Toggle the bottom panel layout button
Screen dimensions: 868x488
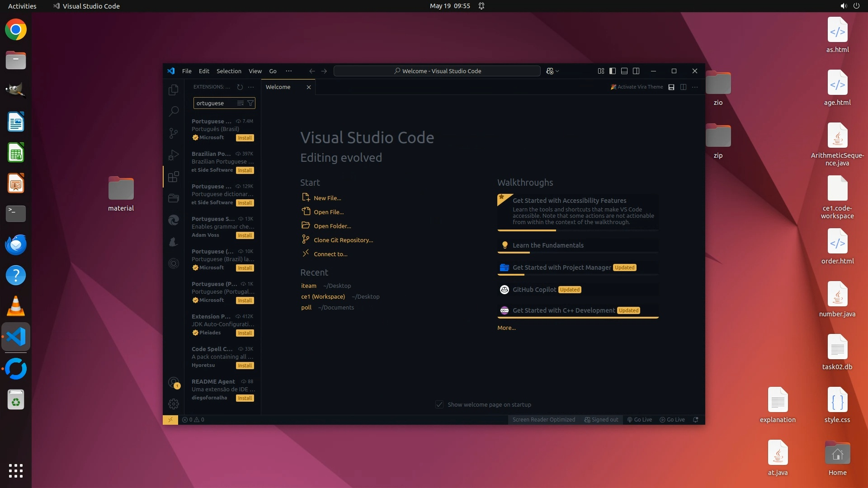tap(624, 71)
